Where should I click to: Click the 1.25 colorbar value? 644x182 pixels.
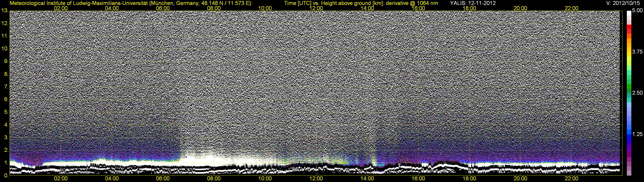pyautogui.click(x=637, y=134)
